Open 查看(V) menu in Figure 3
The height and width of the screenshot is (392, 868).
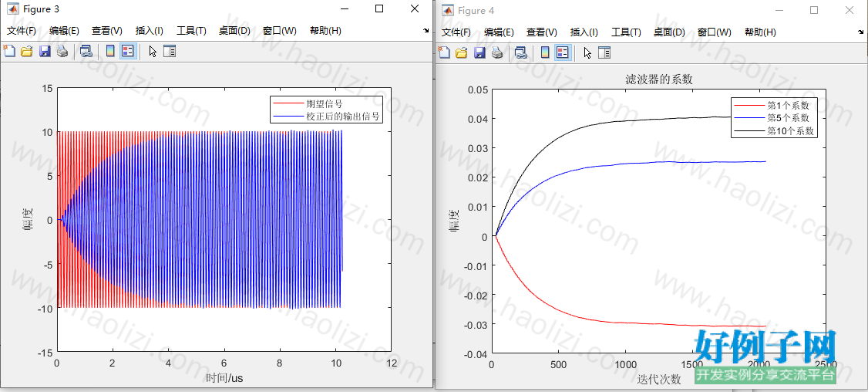pyautogui.click(x=107, y=31)
